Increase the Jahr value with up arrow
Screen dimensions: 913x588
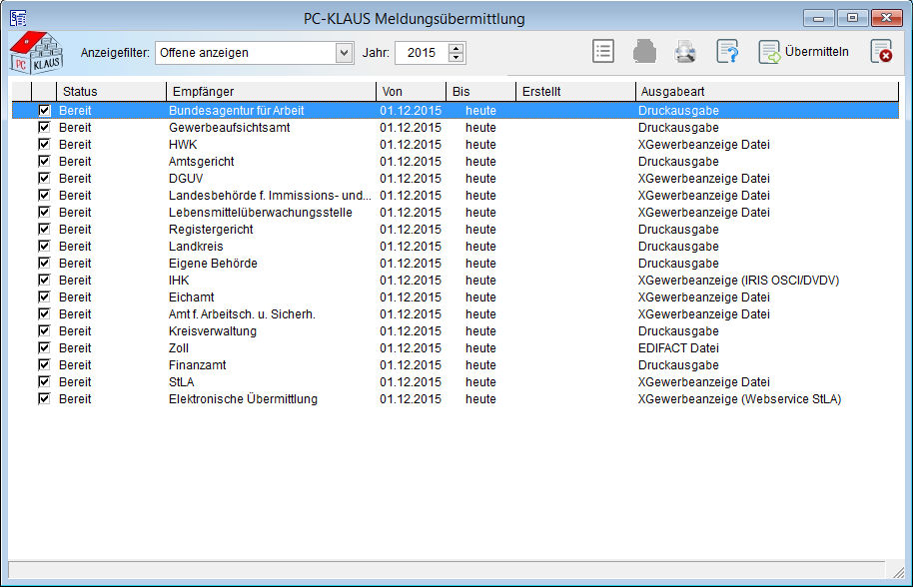pyautogui.click(x=456, y=48)
